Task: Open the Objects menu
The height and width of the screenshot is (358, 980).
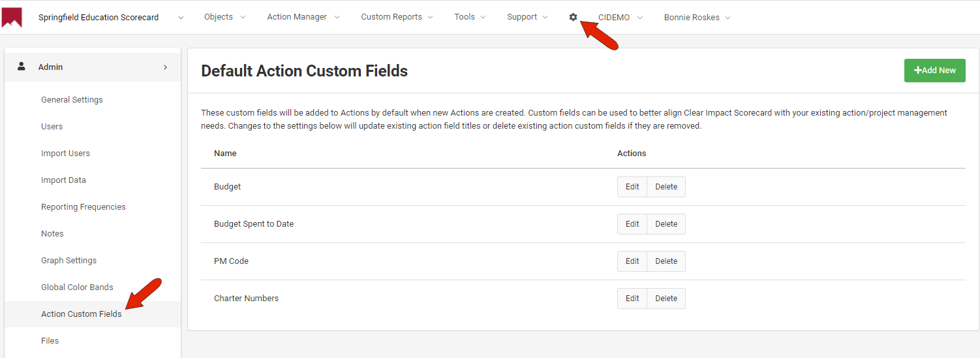Action: (x=224, y=17)
